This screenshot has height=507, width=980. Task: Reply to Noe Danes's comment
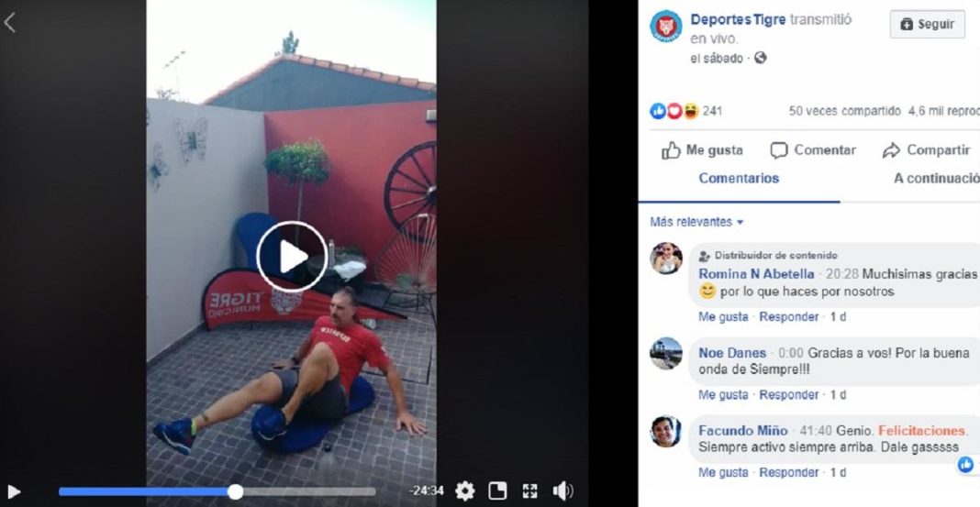pyautogui.click(x=789, y=394)
